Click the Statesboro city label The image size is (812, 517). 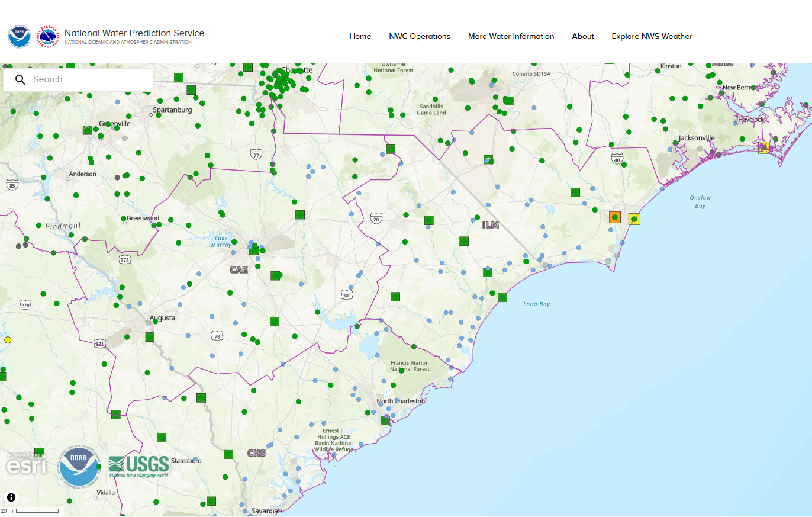(186, 460)
